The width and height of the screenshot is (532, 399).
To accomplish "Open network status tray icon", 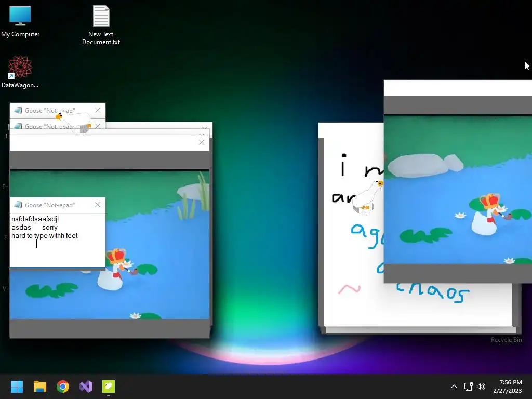I will click(x=469, y=387).
